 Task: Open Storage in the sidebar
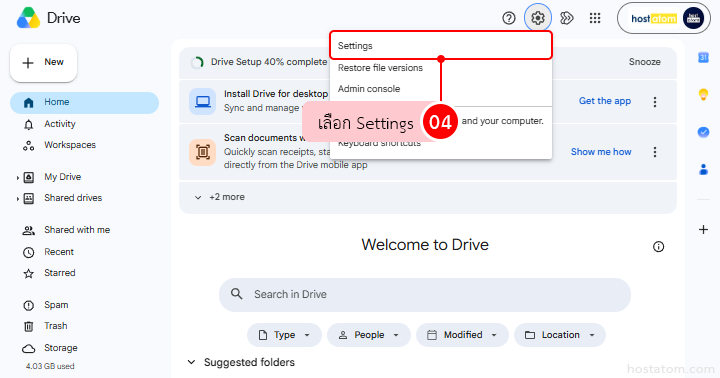[x=61, y=348]
